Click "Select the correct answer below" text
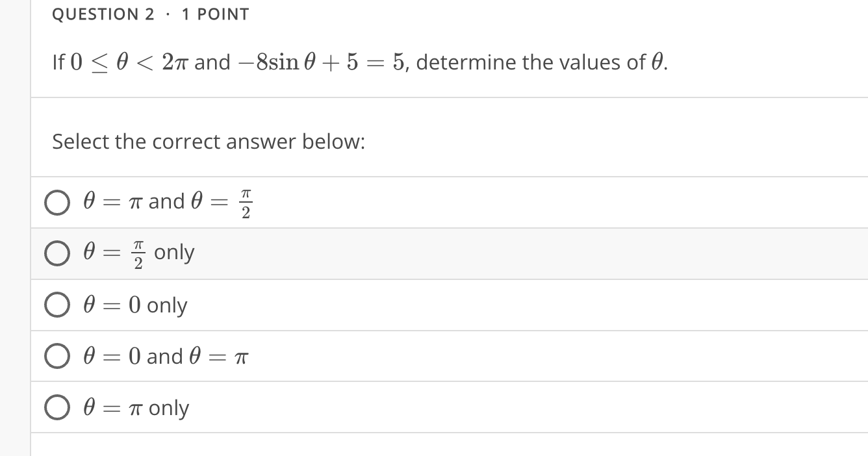The height and width of the screenshot is (456, 868). click(209, 142)
